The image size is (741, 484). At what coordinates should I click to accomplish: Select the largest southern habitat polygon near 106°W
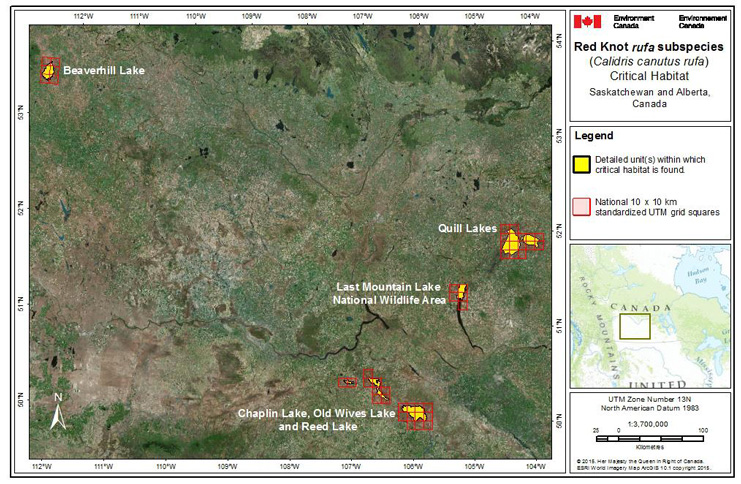point(415,412)
